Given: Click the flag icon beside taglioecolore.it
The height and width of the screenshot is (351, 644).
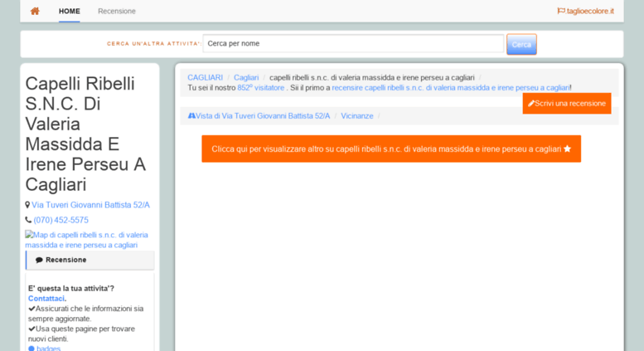Looking at the screenshot, I should pyautogui.click(x=561, y=11).
